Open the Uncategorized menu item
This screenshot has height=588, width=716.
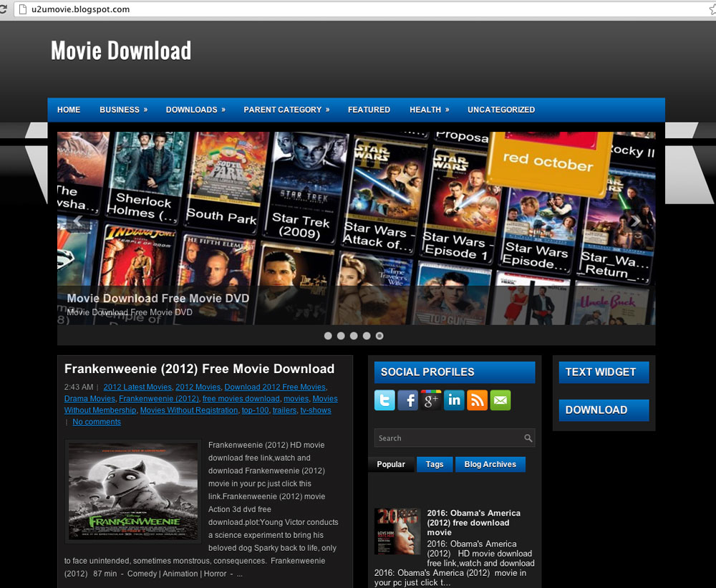(501, 110)
